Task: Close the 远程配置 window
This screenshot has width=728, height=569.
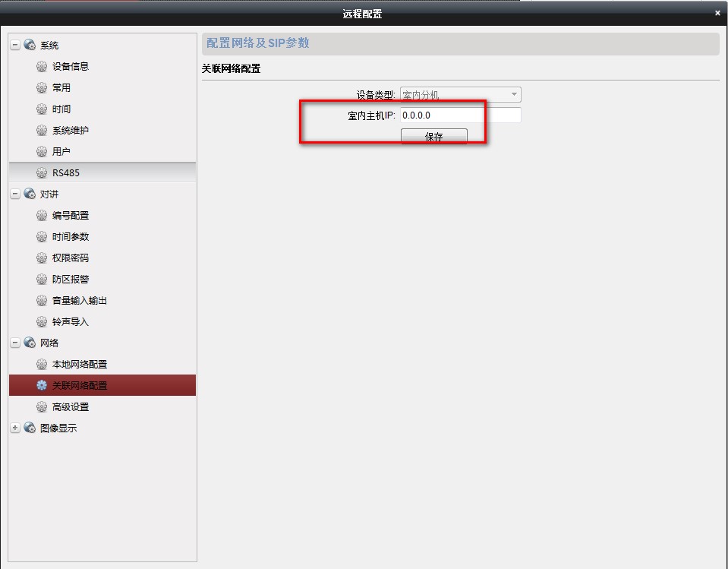Action: 717,13
